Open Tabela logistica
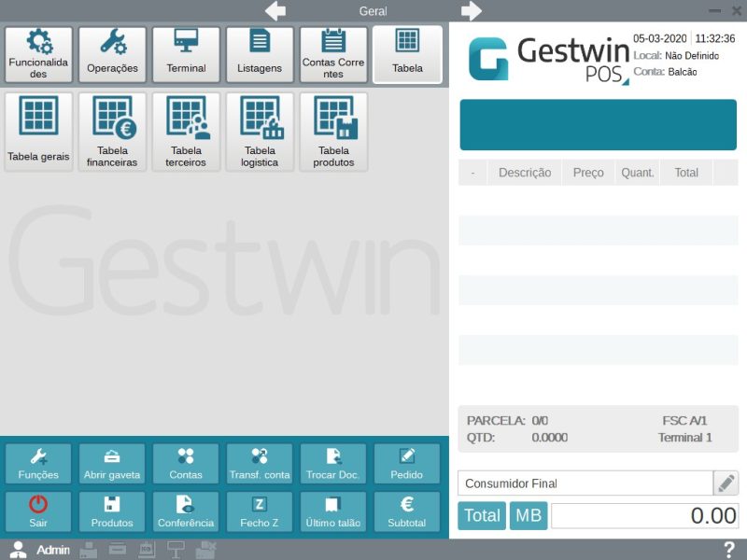 260,132
